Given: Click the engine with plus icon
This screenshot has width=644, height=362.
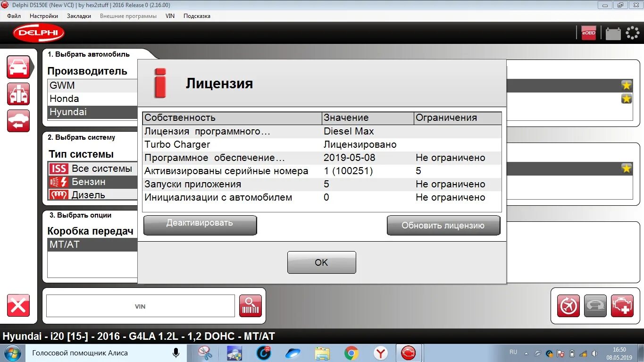Looking at the screenshot, I should pos(622,306).
